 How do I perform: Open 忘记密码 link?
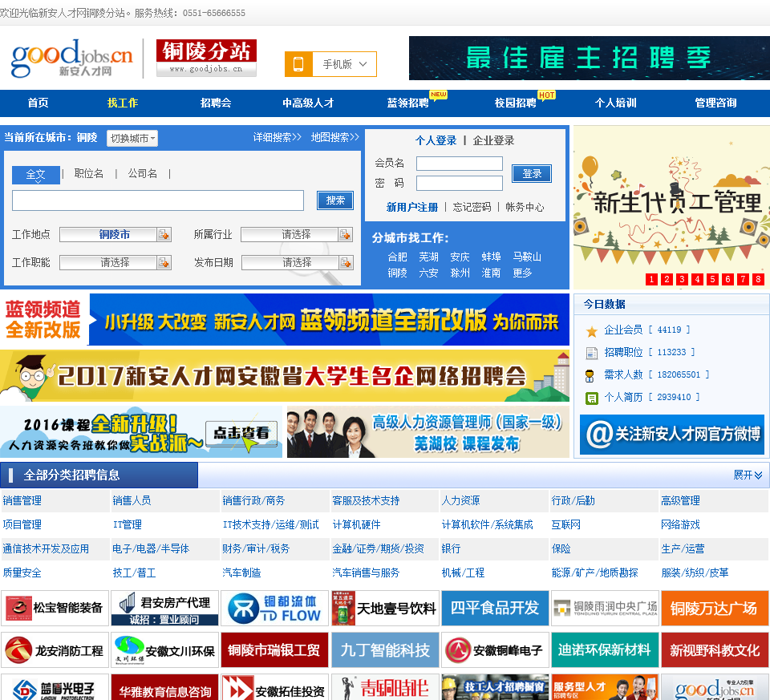click(x=472, y=207)
